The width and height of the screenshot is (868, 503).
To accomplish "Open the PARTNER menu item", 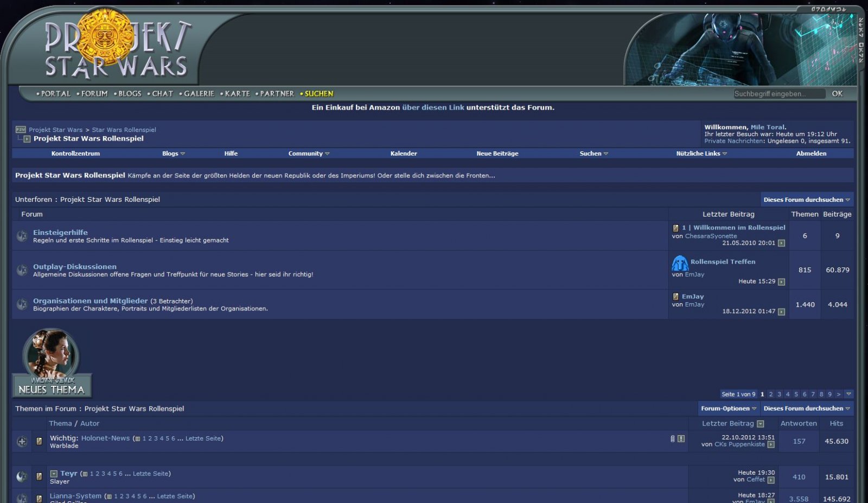I will coord(277,94).
